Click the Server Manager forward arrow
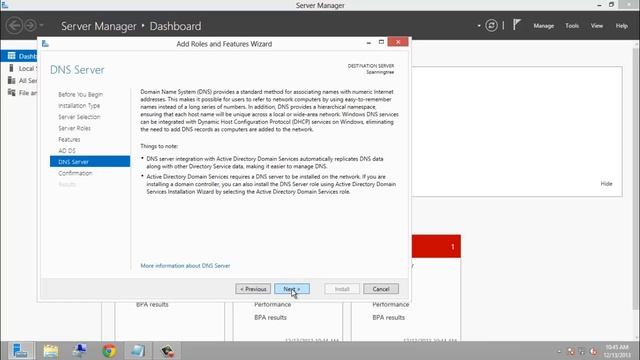 point(30,26)
